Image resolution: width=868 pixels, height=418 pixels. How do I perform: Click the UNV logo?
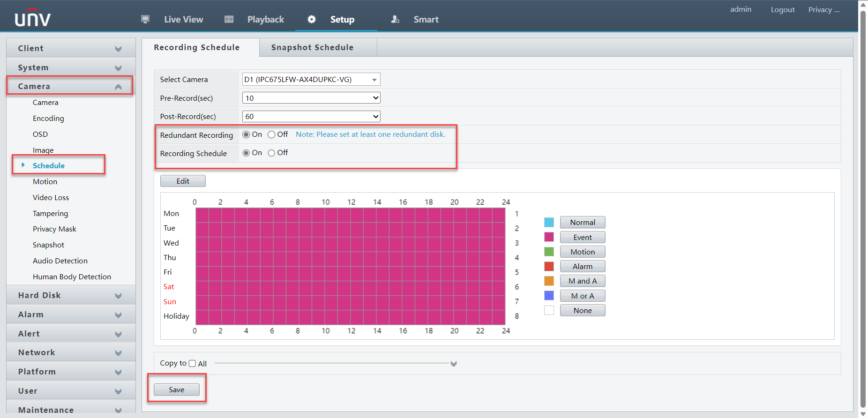[32, 18]
